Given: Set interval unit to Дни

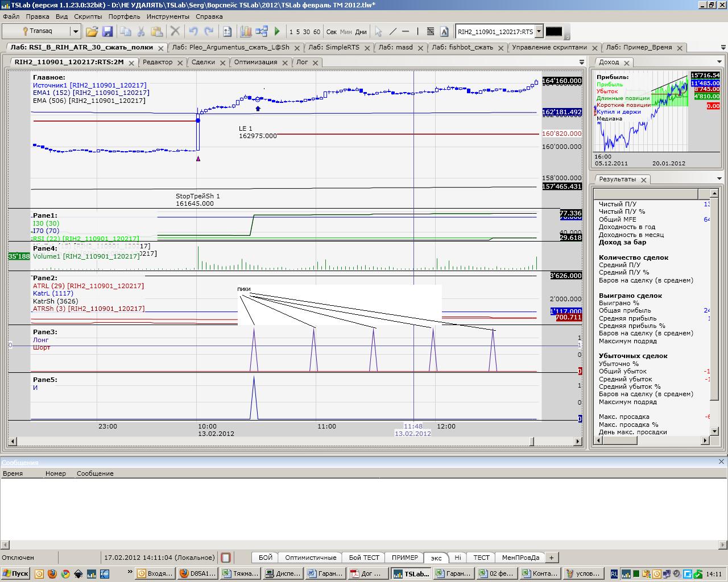Looking at the screenshot, I should [x=361, y=32].
